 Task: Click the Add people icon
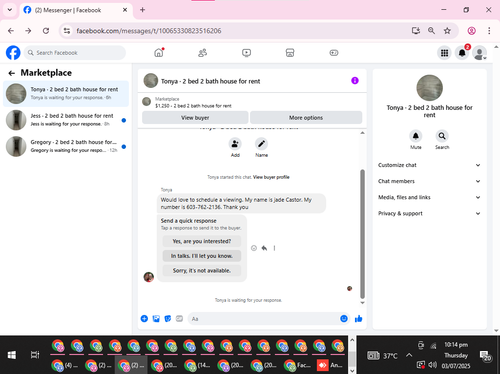(235, 144)
